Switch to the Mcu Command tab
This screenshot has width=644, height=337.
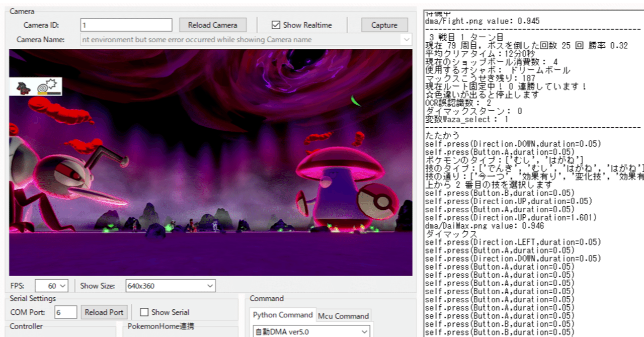click(344, 316)
